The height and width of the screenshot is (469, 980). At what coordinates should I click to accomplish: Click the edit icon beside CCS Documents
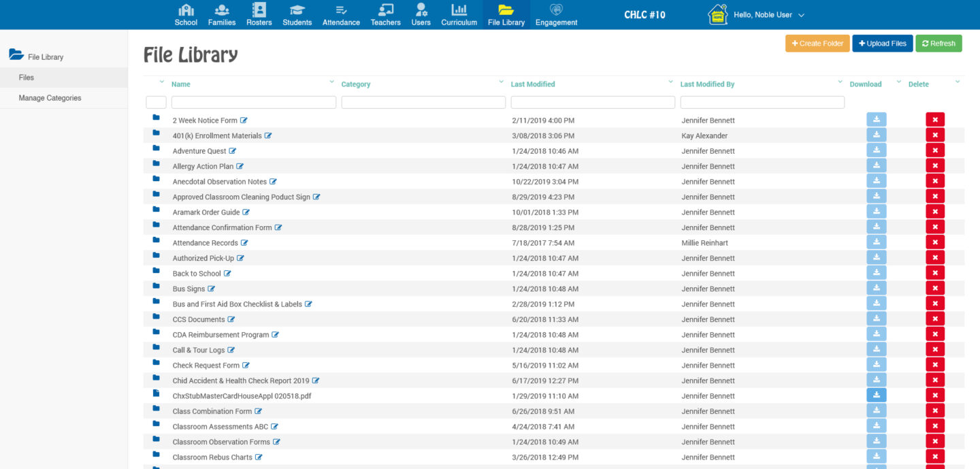(231, 320)
